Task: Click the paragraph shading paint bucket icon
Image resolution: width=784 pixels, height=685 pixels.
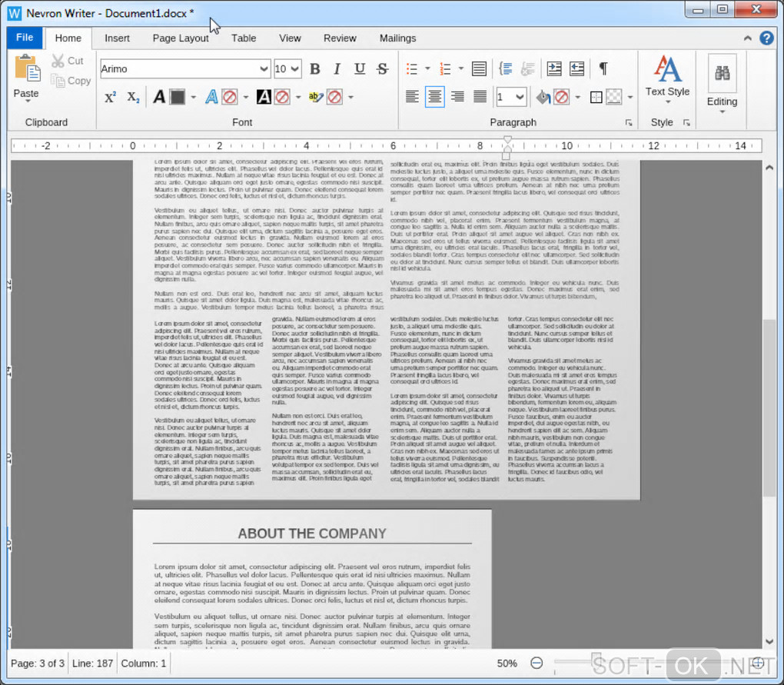Action: coord(543,97)
